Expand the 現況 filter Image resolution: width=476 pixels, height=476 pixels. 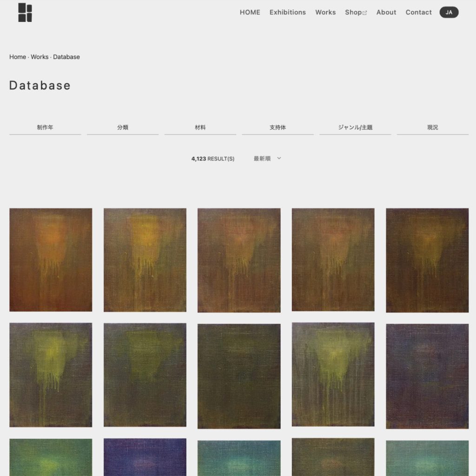[x=433, y=127]
